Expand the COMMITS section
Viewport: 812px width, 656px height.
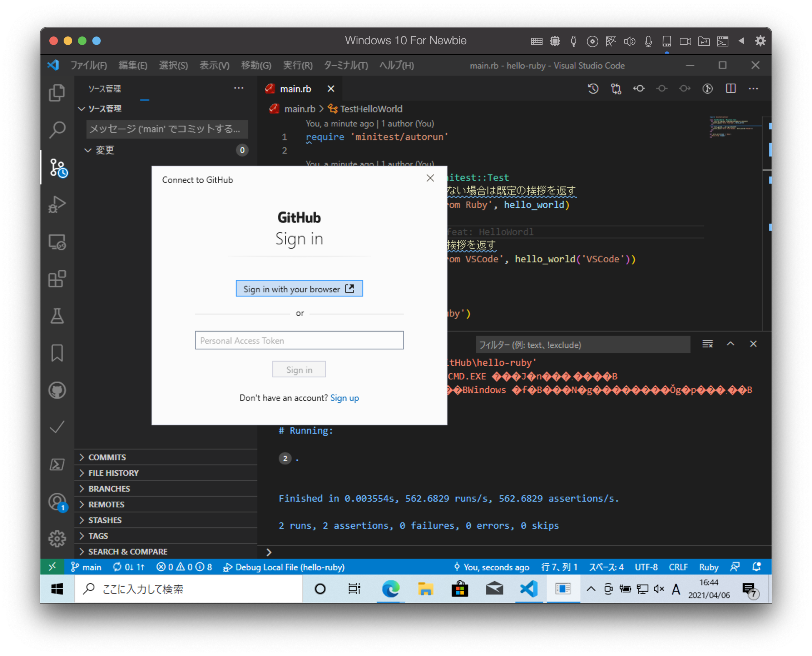(107, 457)
